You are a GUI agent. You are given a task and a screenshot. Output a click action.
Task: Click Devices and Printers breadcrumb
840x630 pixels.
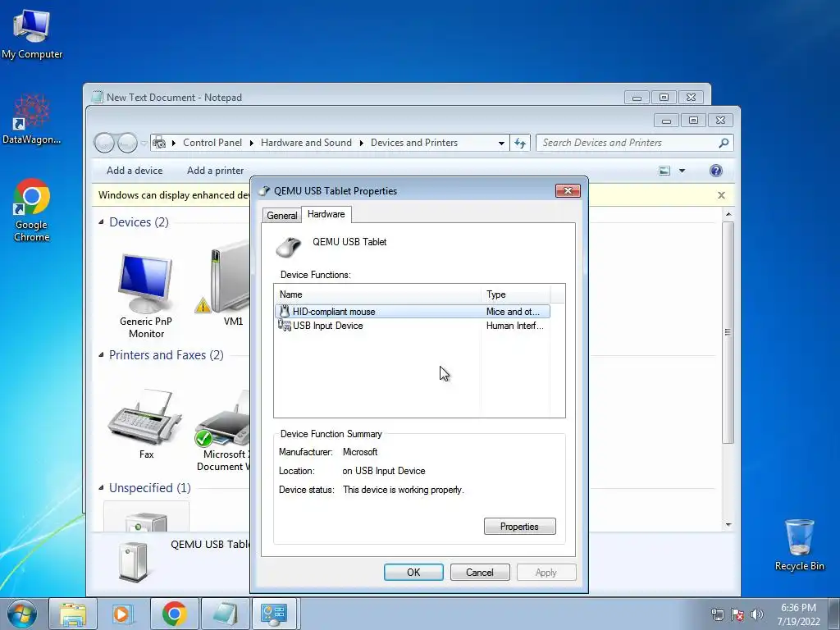coord(414,143)
